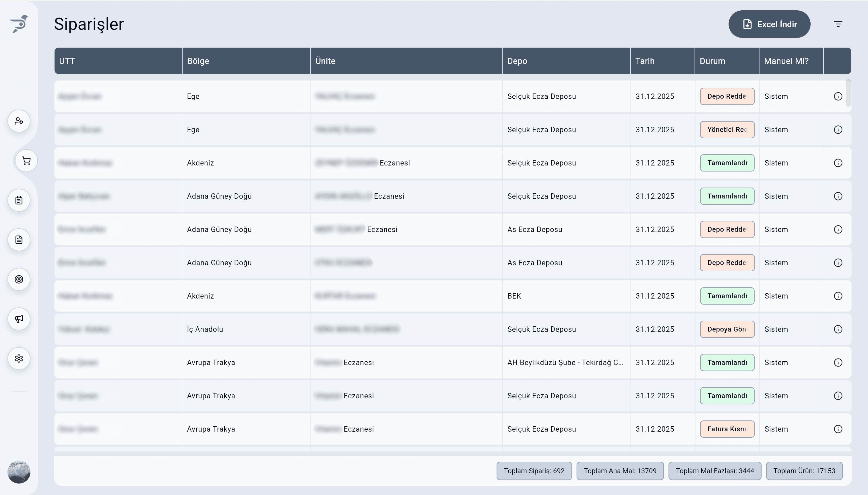Viewport: 868px width, 495px height.
Task: Click the Fatura Kısmi status badge
Action: point(727,429)
